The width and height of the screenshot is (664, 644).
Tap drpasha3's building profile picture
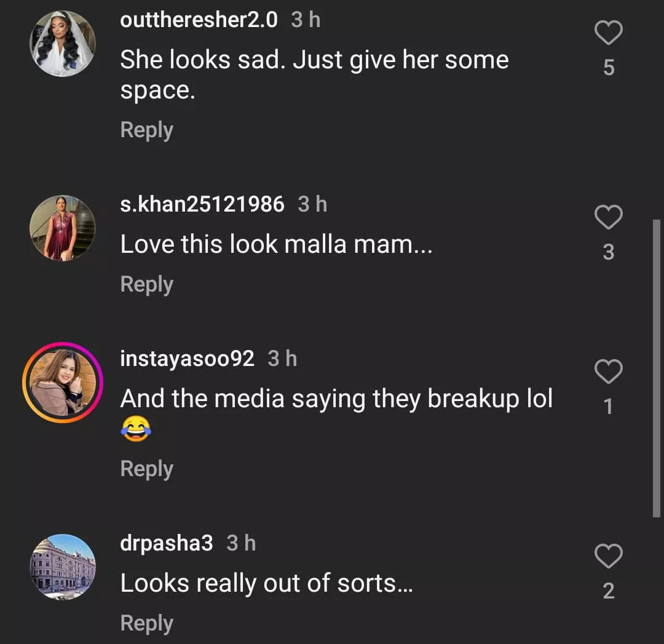point(62,566)
